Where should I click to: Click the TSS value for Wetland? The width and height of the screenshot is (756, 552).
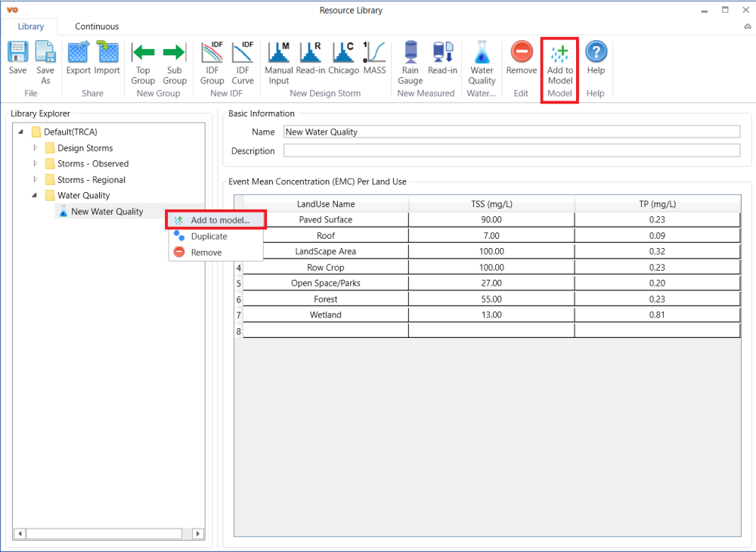tap(491, 315)
